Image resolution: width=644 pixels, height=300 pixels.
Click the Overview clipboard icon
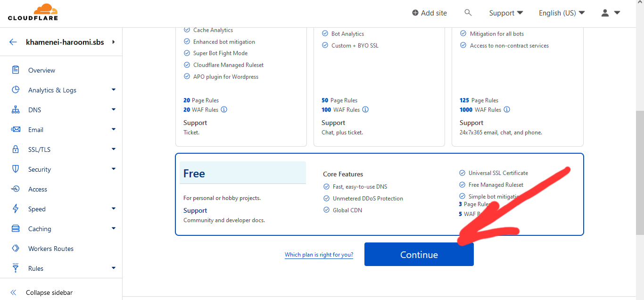[16, 70]
